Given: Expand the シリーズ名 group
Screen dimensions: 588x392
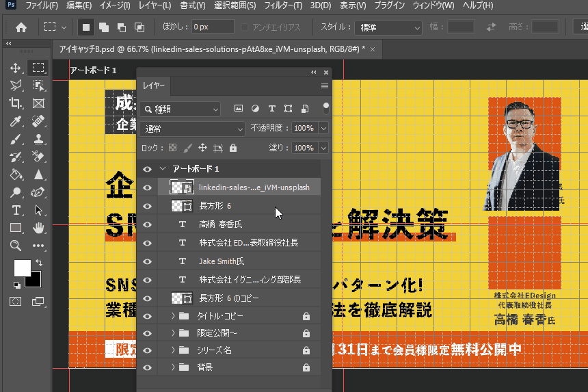Looking at the screenshot, I should pyautogui.click(x=173, y=350).
